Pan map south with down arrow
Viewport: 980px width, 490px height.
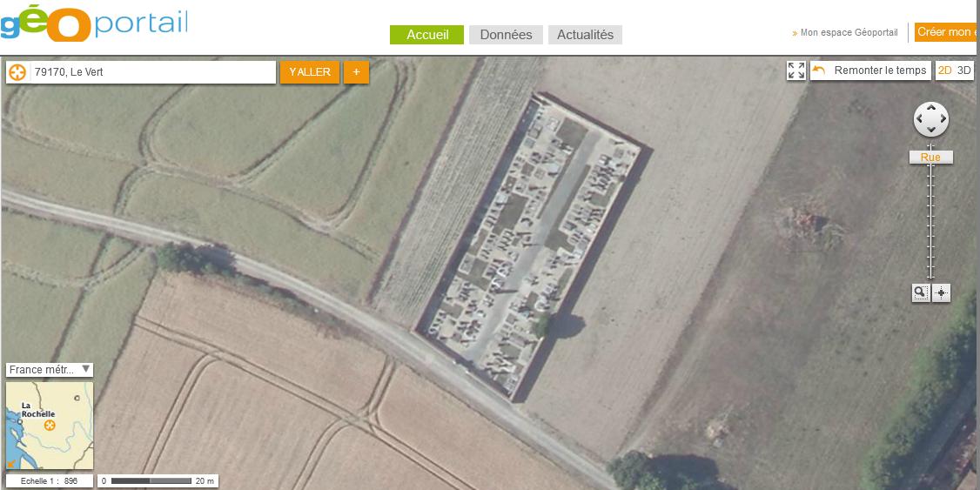(x=931, y=130)
